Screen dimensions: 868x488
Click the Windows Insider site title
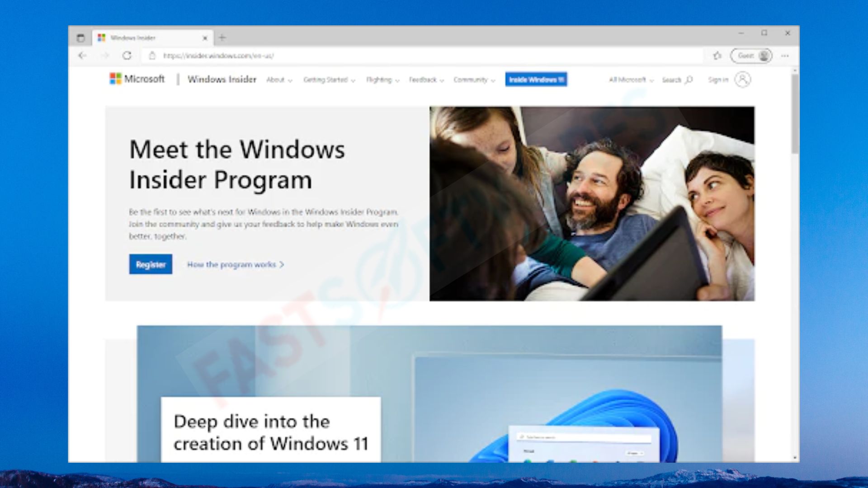click(222, 80)
